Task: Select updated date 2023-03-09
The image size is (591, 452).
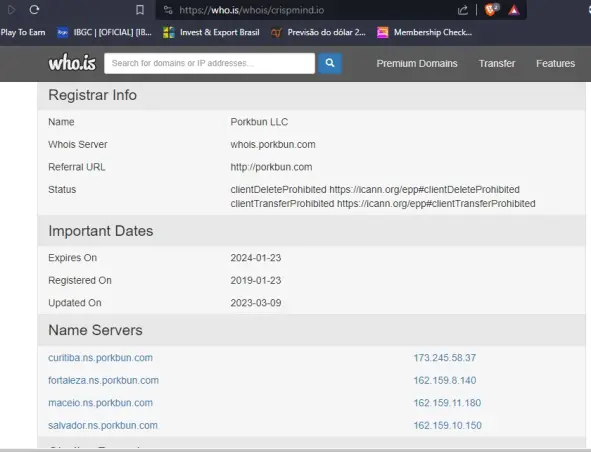Action: pyautogui.click(x=256, y=303)
